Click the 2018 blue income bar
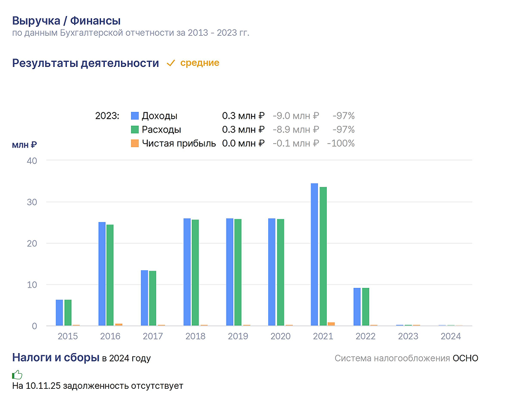 (187, 272)
